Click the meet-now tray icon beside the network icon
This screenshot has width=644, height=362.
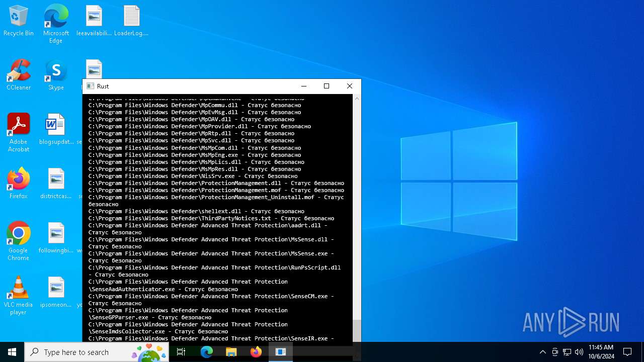point(555,352)
